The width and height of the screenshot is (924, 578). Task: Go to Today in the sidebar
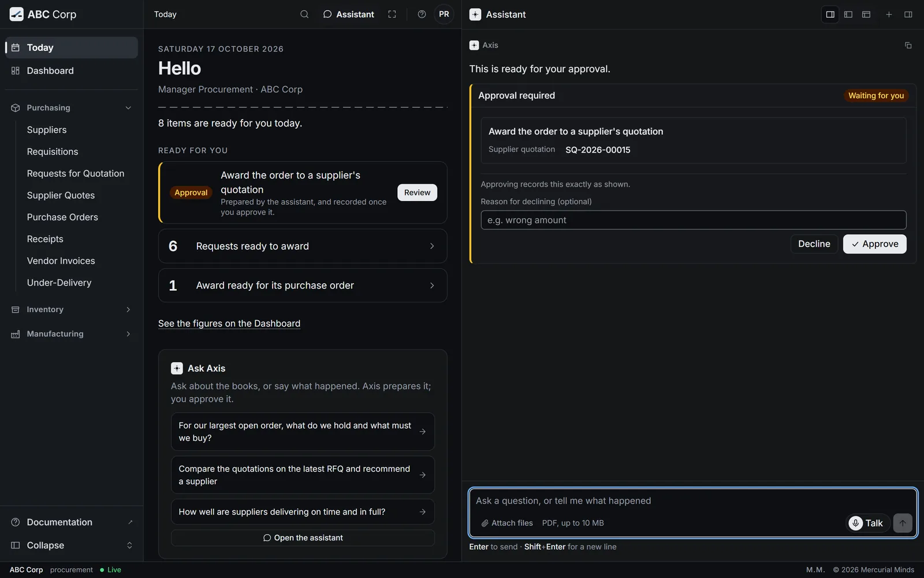point(72,47)
